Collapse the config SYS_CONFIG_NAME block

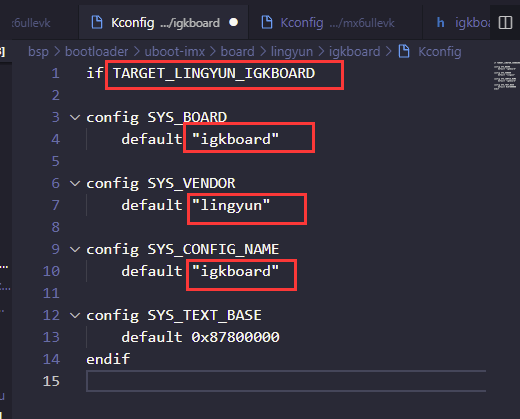pyautogui.click(x=75, y=249)
